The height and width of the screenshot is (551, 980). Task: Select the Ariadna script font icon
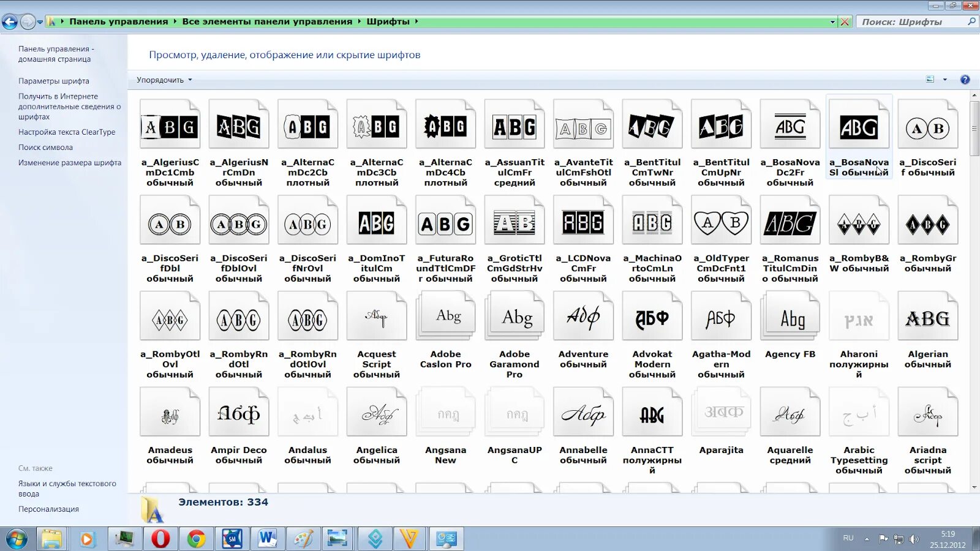(928, 412)
